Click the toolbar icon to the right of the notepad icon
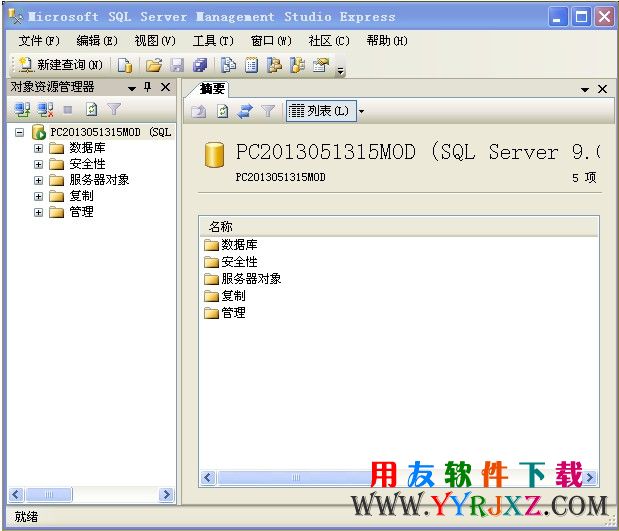This screenshot has height=531, width=619. [x=274, y=65]
